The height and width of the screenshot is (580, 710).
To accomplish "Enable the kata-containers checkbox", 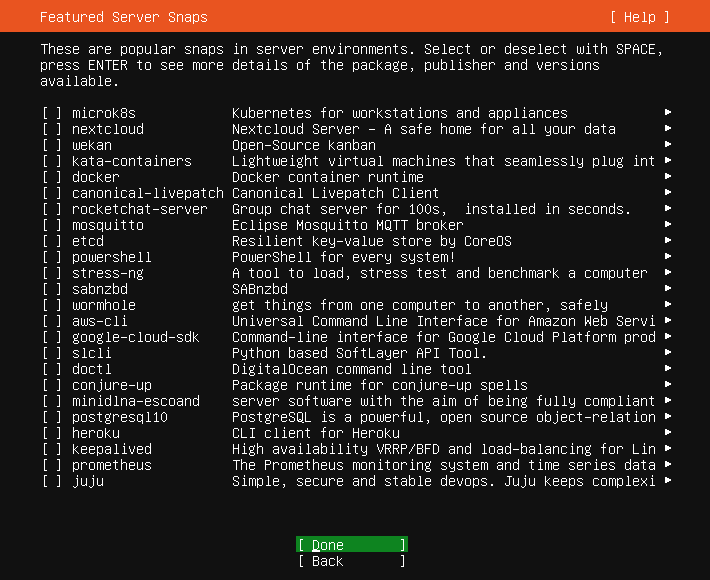I will 52,161.
